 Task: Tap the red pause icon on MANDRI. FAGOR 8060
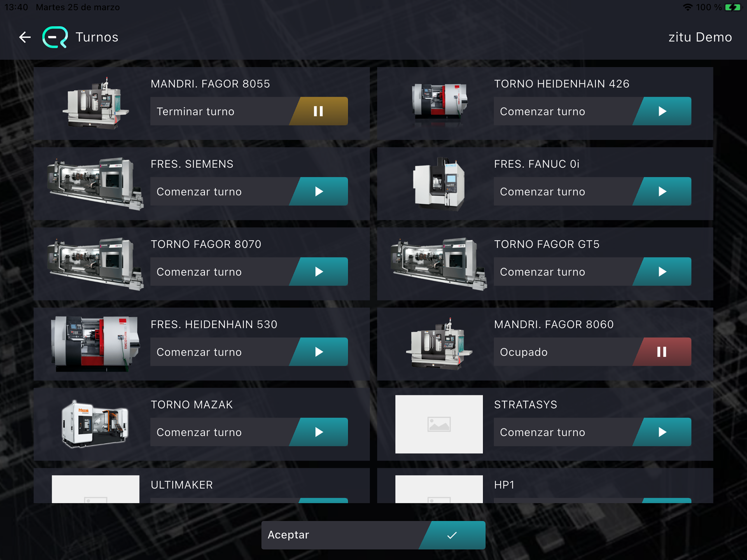click(662, 352)
